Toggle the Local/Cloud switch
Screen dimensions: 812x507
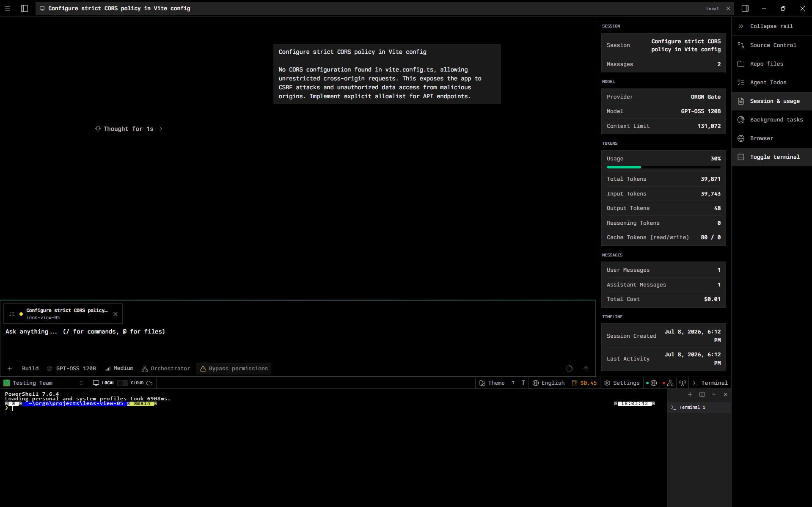[x=123, y=383]
